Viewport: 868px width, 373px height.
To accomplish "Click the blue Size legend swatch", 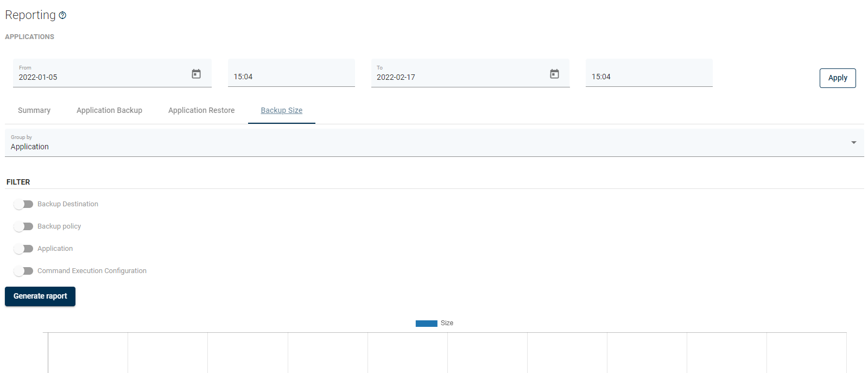I will (x=426, y=324).
